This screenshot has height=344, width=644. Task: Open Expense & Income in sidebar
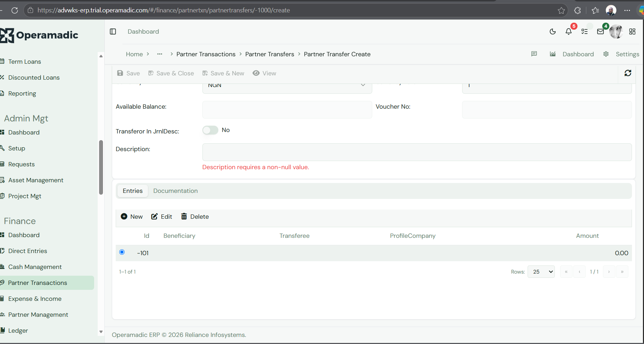pos(35,299)
